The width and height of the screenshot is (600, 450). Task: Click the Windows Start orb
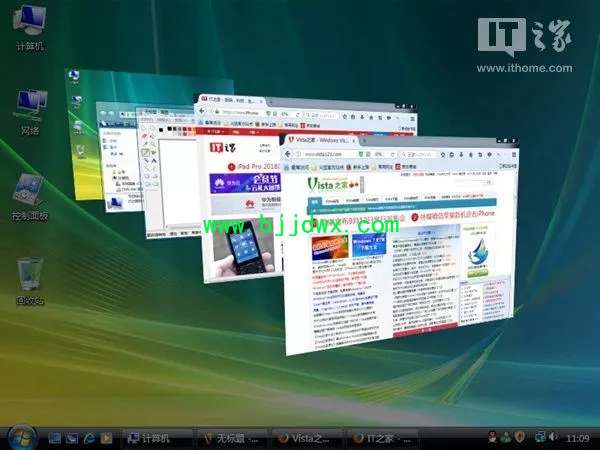coord(22,438)
